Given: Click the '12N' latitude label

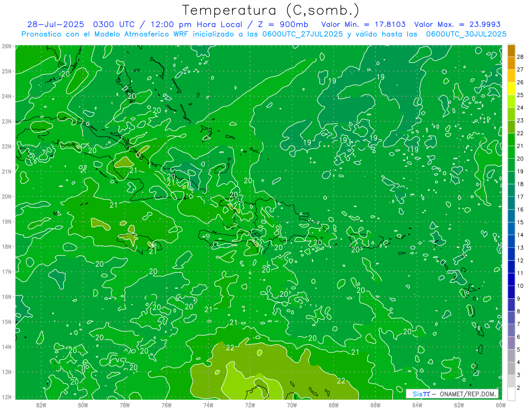Looking at the screenshot, I should (x=6, y=397).
